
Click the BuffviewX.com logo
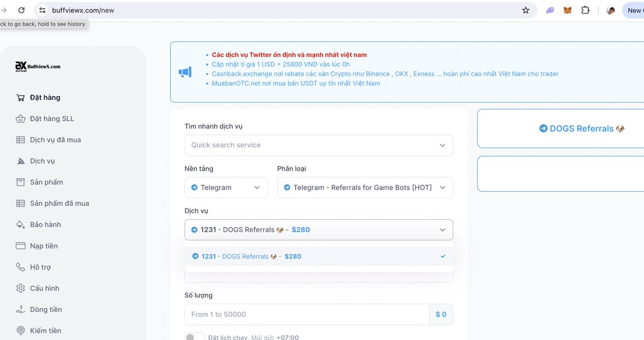tap(38, 66)
